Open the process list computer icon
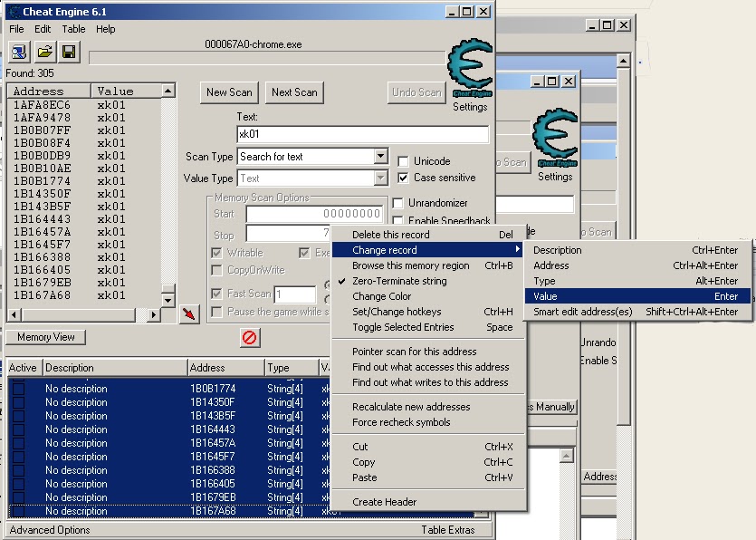 (19, 52)
